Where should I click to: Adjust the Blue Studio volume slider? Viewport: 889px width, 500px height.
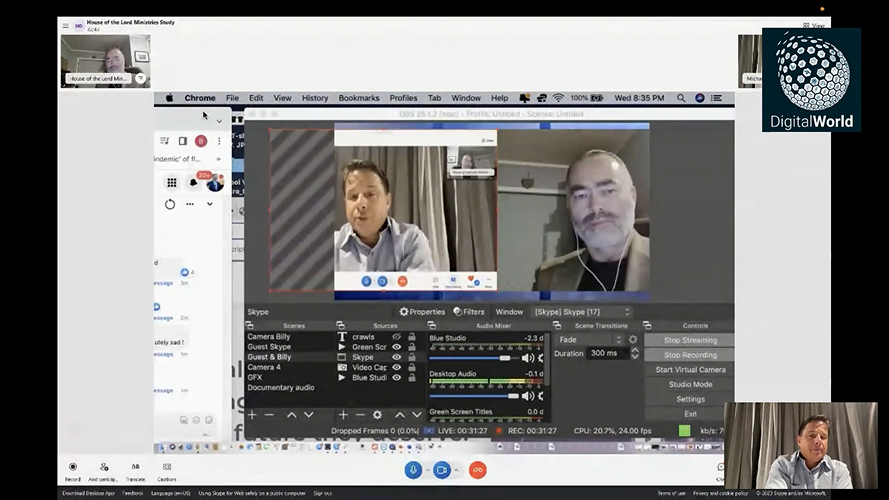pyautogui.click(x=505, y=358)
